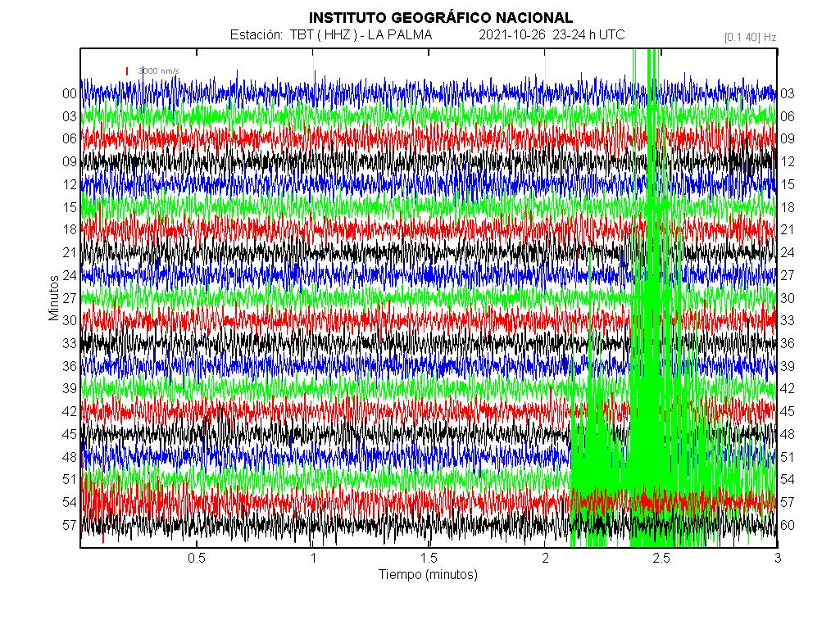
Task: Select the '45' minute label on left axis
Action: click(x=70, y=434)
